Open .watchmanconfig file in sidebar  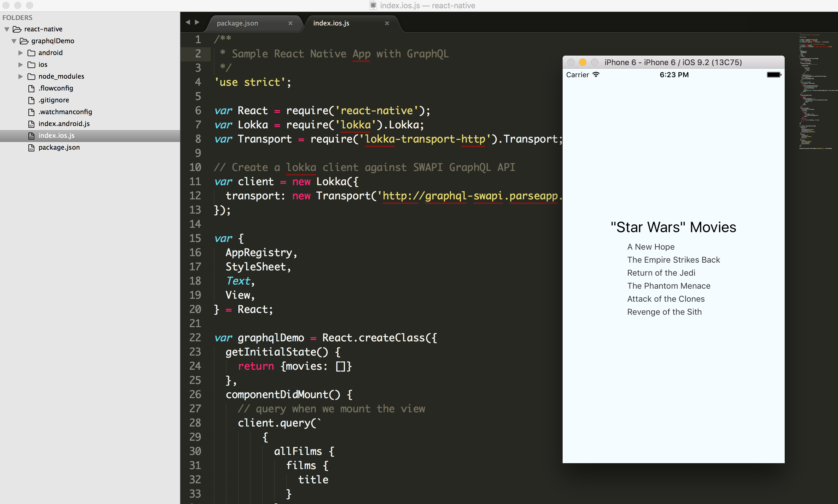click(65, 112)
